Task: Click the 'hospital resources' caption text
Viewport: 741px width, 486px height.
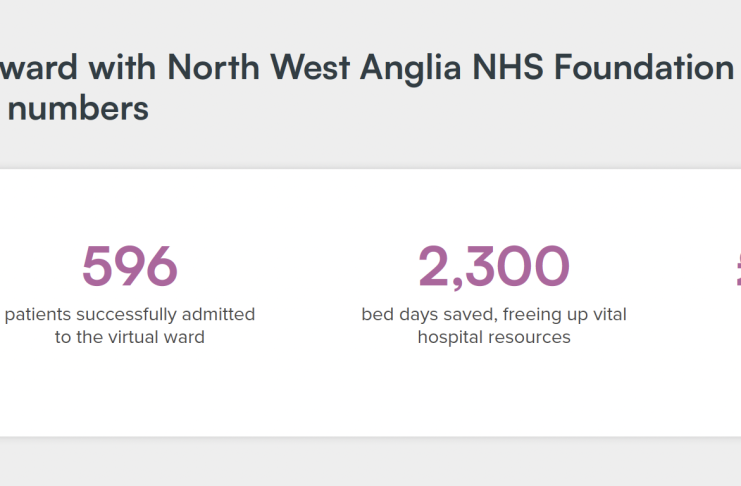Action: pyautogui.click(x=494, y=337)
